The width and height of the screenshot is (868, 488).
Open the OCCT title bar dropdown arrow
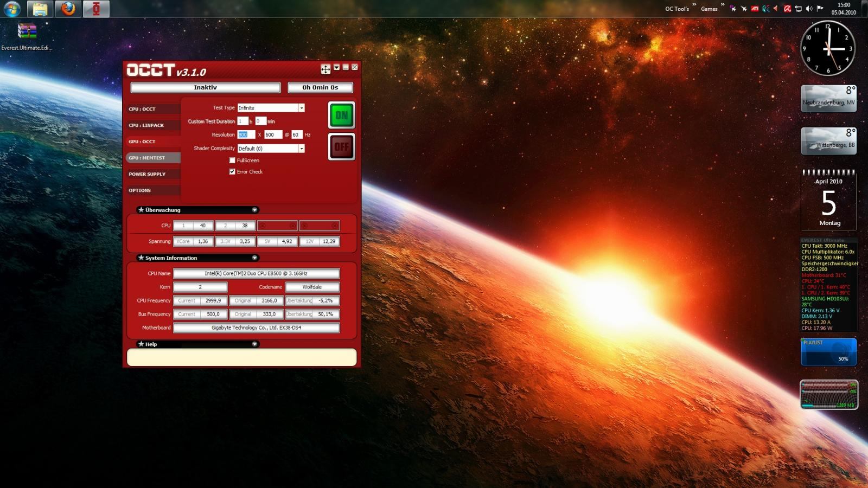tap(336, 67)
